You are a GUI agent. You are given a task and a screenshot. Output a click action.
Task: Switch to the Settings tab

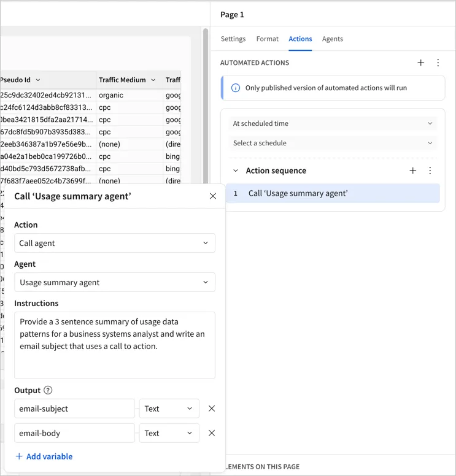pos(233,39)
